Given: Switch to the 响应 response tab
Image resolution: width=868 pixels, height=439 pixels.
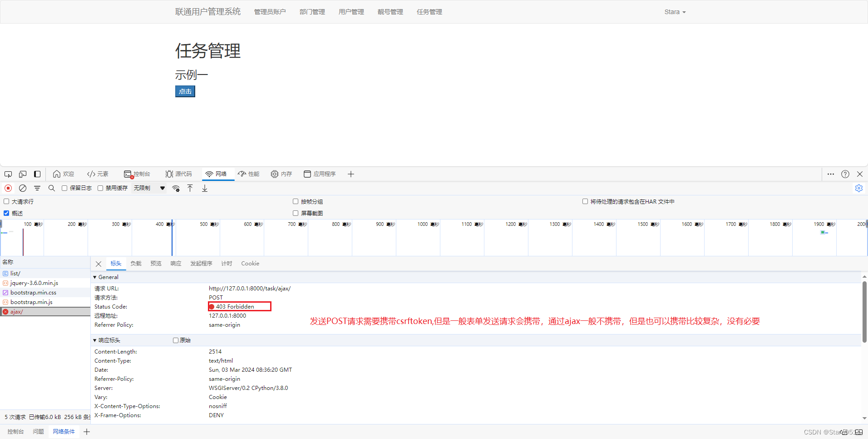Looking at the screenshot, I should point(176,264).
